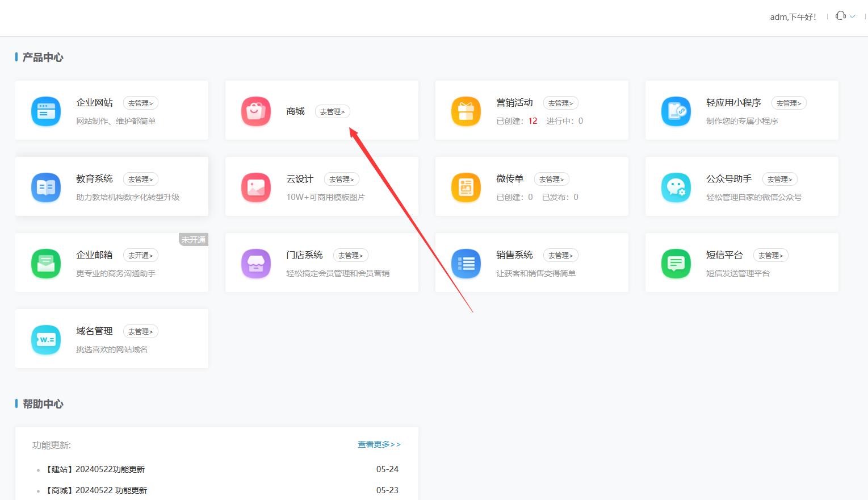The width and height of the screenshot is (868, 500).
Task: Click the 商城 shopping bag icon
Action: (255, 111)
